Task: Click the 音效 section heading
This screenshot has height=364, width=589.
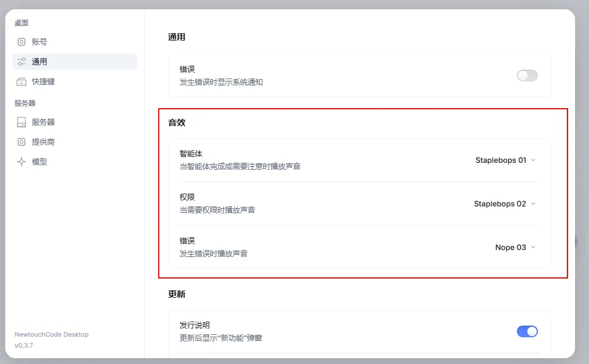Action: click(x=177, y=123)
